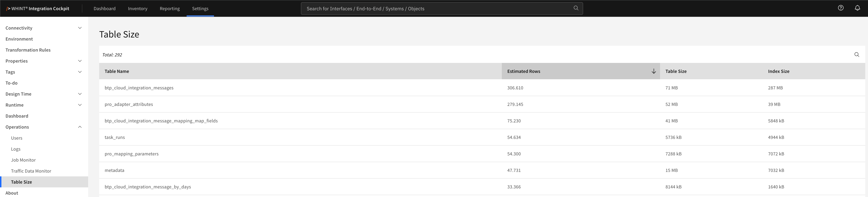The height and width of the screenshot is (197, 868).
Task: Sort by the Table Size column header
Action: click(711, 71)
